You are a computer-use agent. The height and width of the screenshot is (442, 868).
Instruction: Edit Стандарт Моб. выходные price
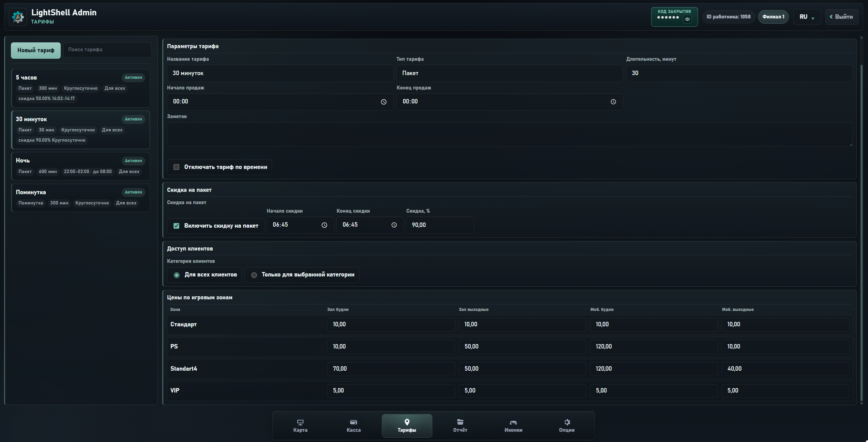tap(785, 325)
